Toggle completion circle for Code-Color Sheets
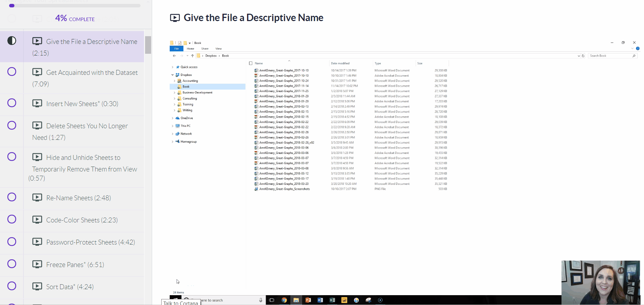 click(x=12, y=219)
